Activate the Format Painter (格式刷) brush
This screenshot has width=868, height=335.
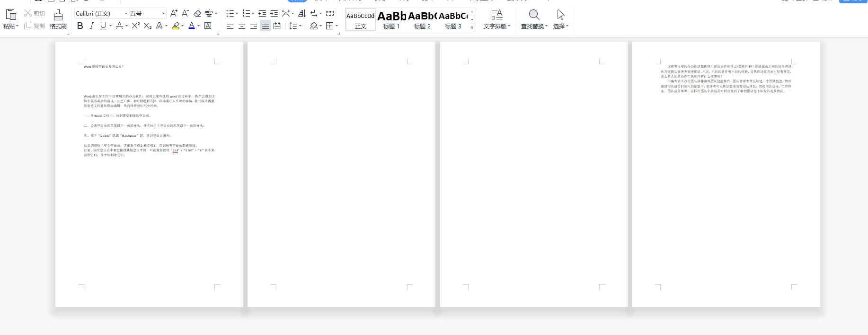point(58,19)
